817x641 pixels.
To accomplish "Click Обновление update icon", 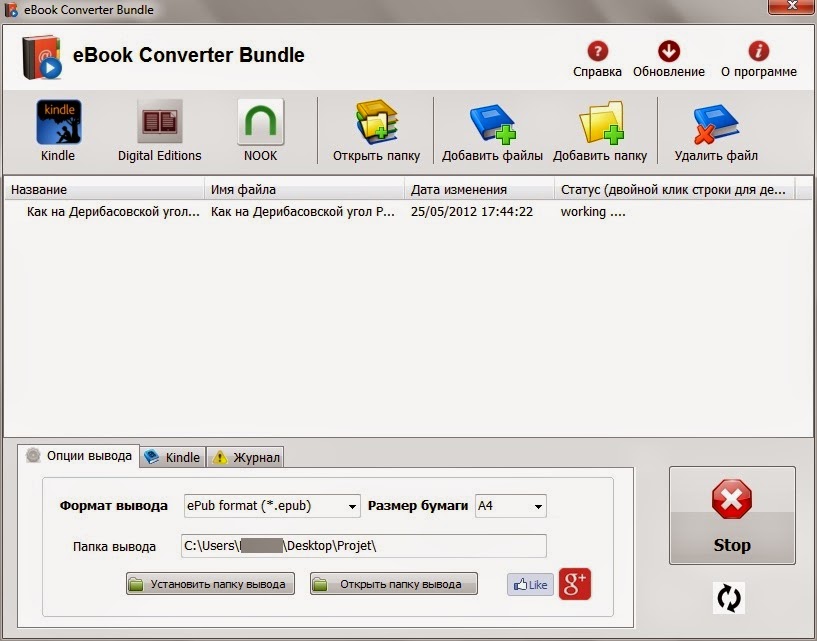I will point(669,51).
